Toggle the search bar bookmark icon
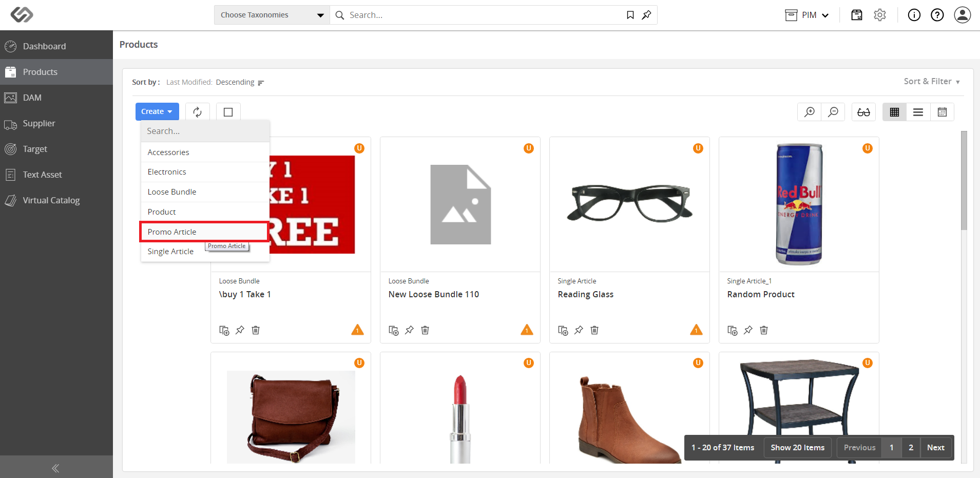 click(630, 15)
